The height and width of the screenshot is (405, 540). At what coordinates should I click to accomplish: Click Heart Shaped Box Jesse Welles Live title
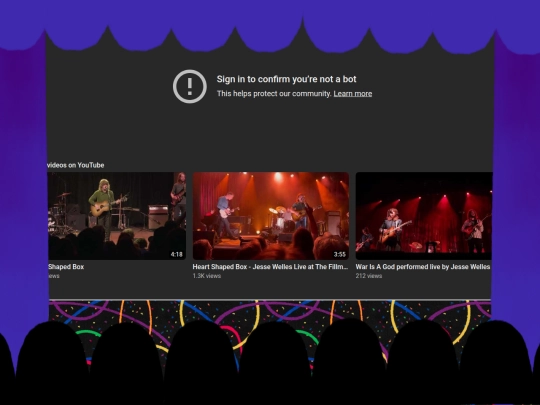[x=270, y=267]
